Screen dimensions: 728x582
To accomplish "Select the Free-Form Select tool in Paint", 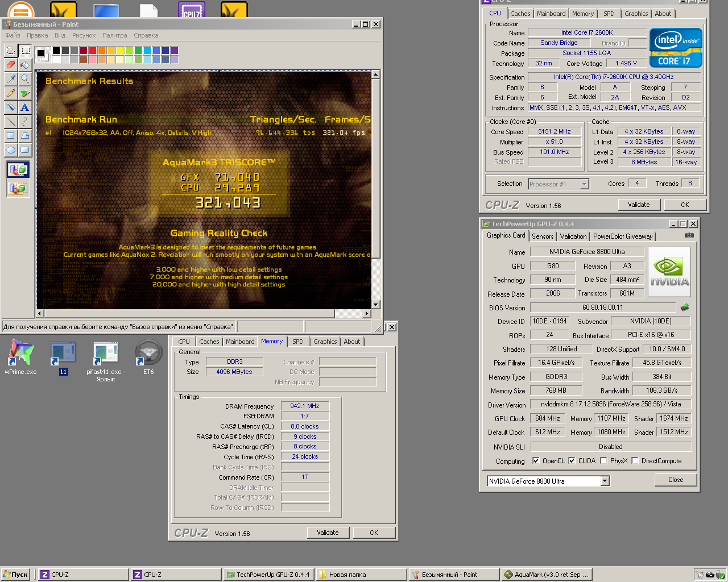I will (10, 51).
